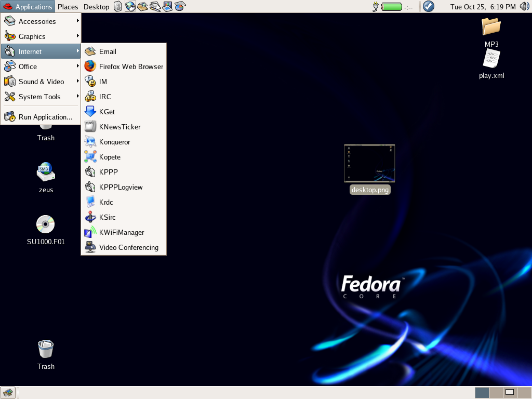Click the music player speaker icon on panel
The image size is (532, 399).
[x=117, y=6]
